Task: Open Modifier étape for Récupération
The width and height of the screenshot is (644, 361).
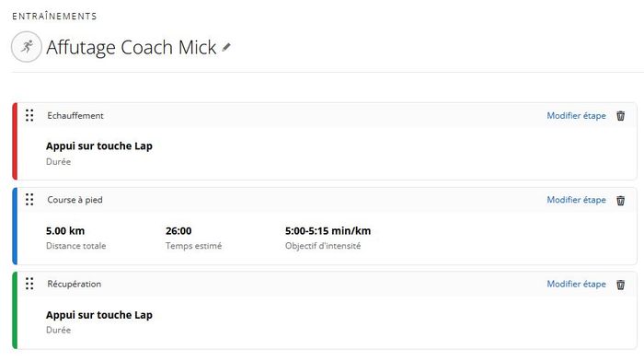Action: (576, 285)
